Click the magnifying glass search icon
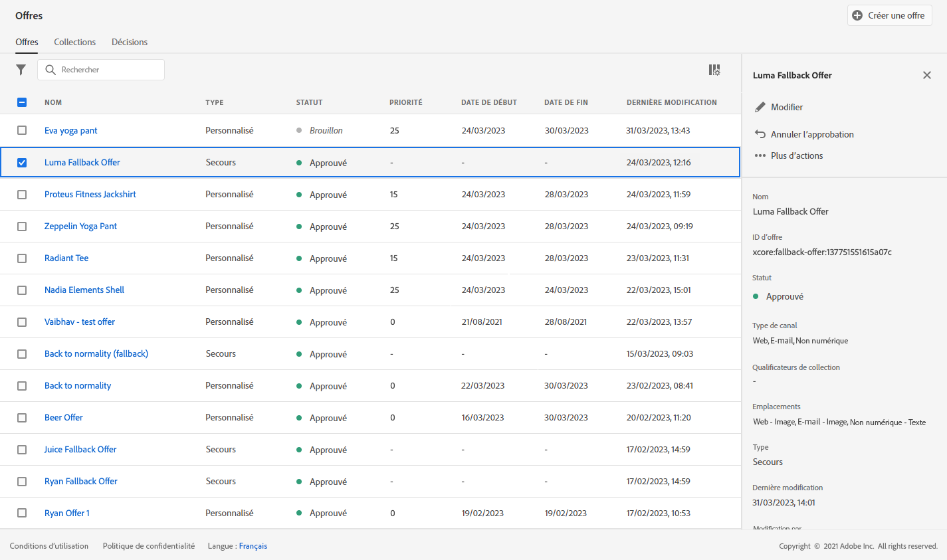The width and height of the screenshot is (947, 560). point(51,70)
